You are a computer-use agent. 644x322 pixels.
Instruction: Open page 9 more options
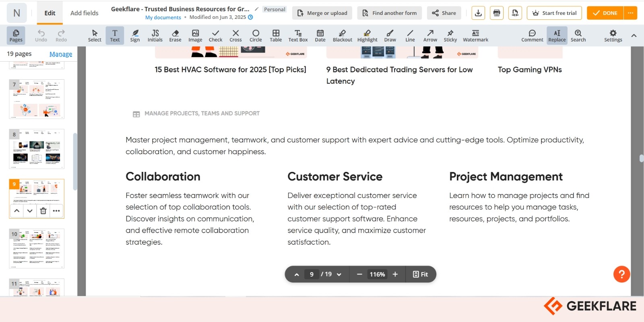coord(56,211)
